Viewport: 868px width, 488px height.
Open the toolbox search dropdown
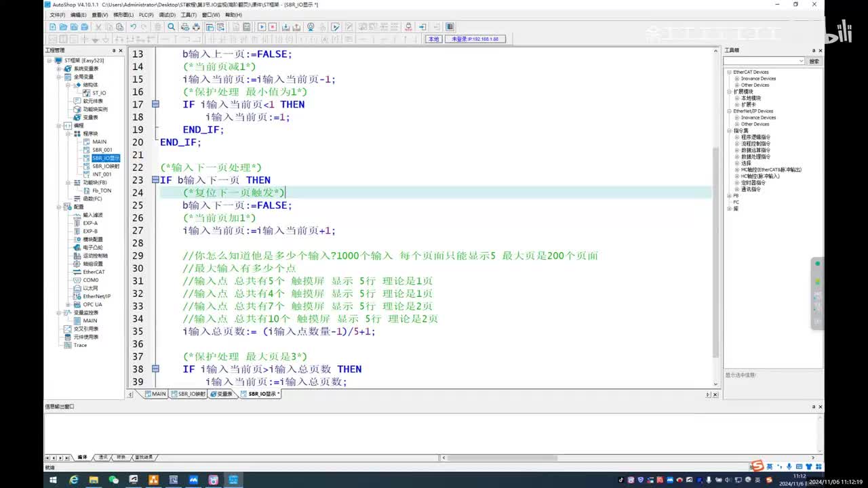[x=801, y=61]
